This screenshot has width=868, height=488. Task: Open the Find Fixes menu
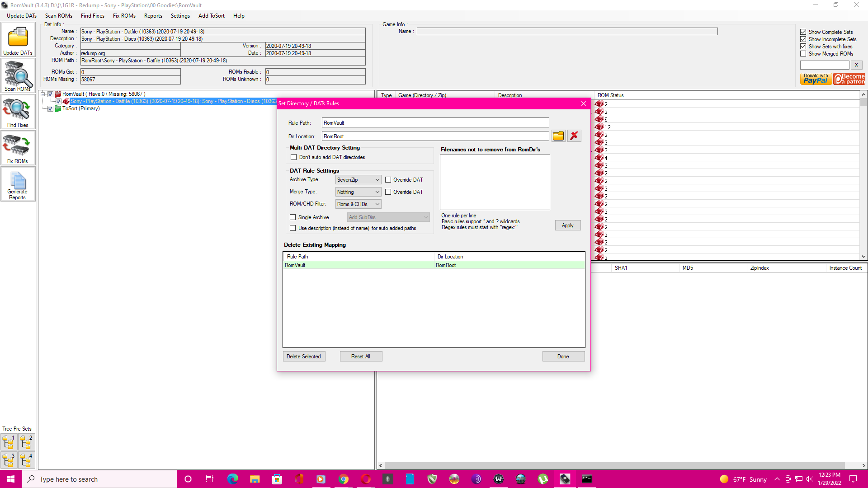pyautogui.click(x=93, y=16)
